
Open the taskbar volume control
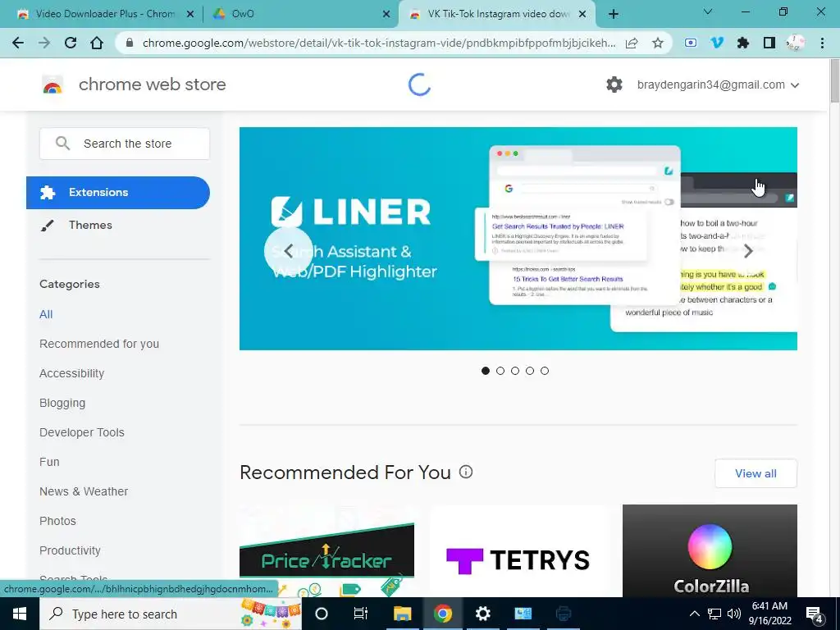point(734,614)
